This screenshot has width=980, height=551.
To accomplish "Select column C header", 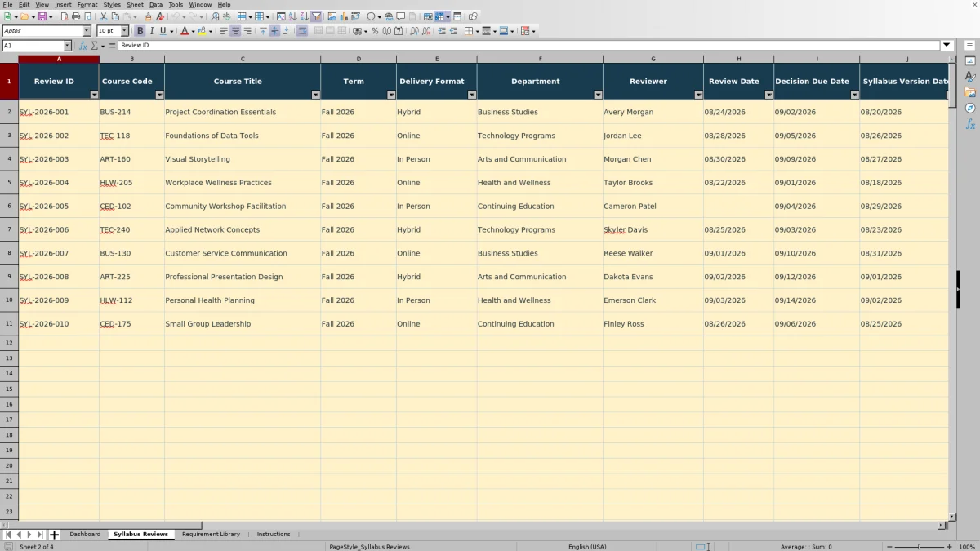I will coord(243,59).
